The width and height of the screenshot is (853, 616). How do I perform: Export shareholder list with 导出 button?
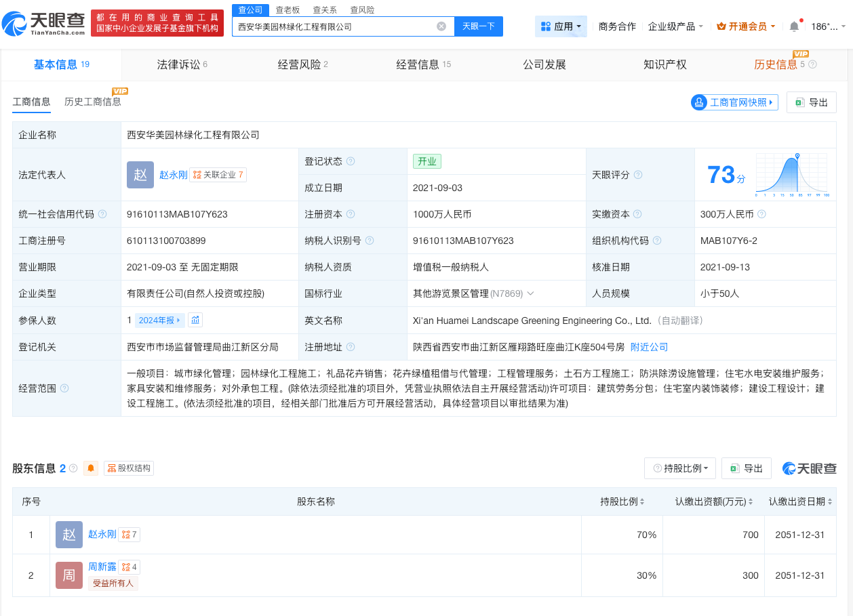click(746, 468)
